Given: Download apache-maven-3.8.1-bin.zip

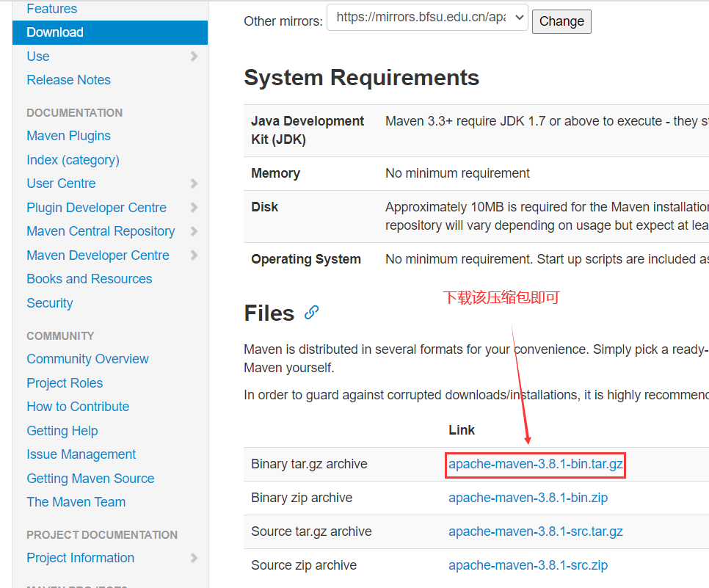Looking at the screenshot, I should 528,498.
